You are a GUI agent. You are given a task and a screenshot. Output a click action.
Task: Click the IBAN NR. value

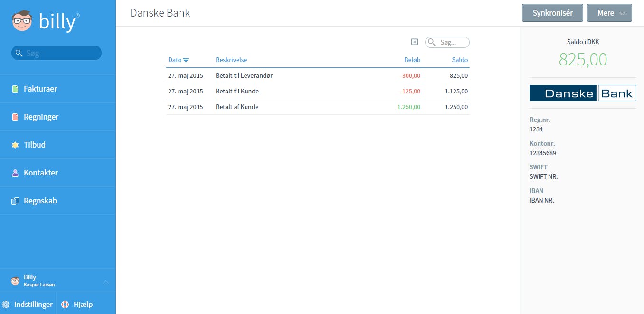click(542, 200)
